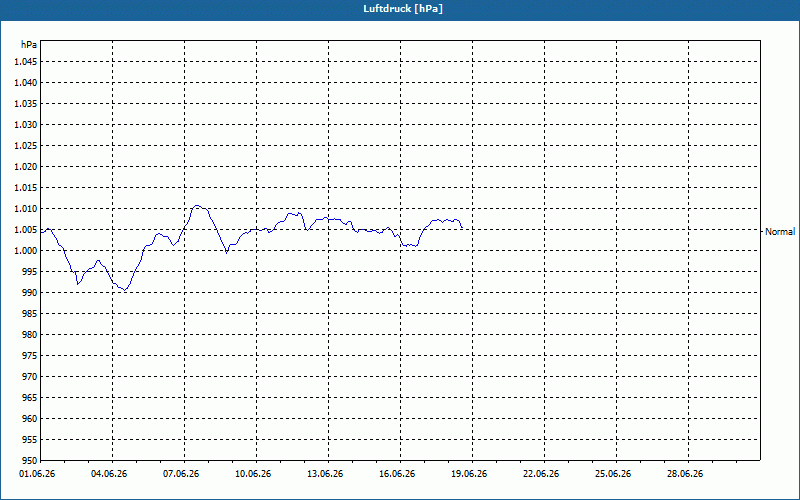Select the 1.035 y-axis value

26,104
